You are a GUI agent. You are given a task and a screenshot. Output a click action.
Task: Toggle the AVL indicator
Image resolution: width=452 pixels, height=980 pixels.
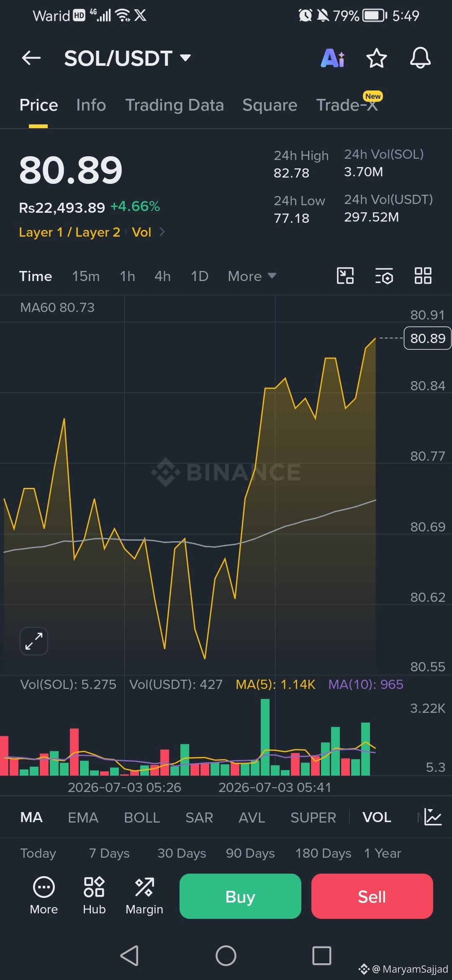click(252, 818)
